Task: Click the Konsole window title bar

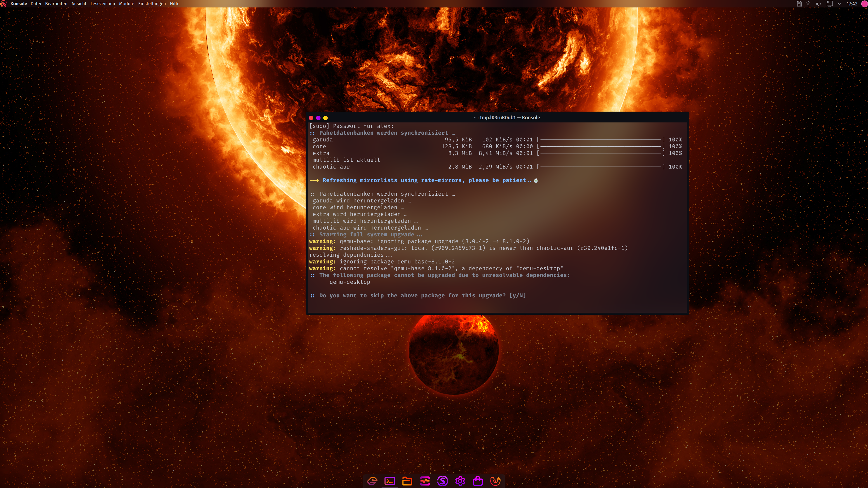Action: tap(506, 117)
